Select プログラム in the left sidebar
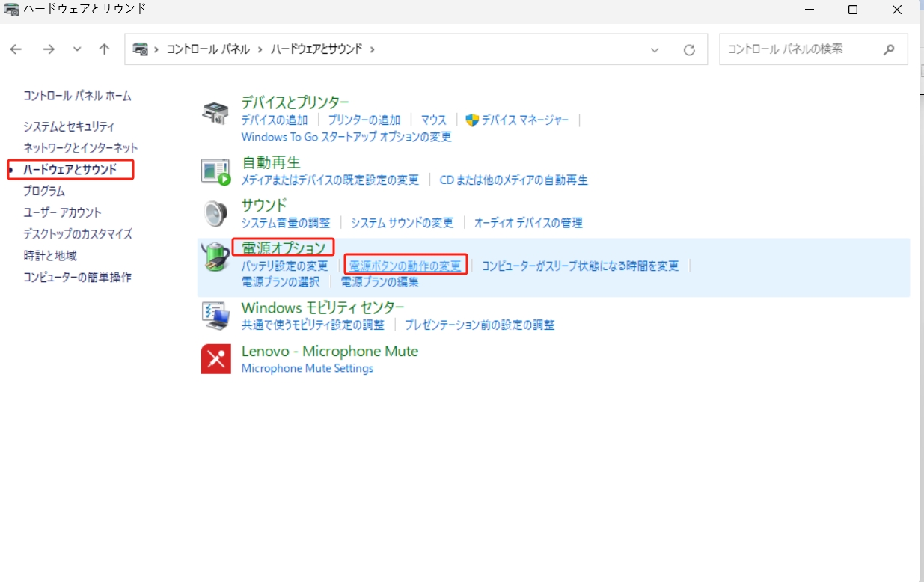924x582 pixels. pos(44,191)
